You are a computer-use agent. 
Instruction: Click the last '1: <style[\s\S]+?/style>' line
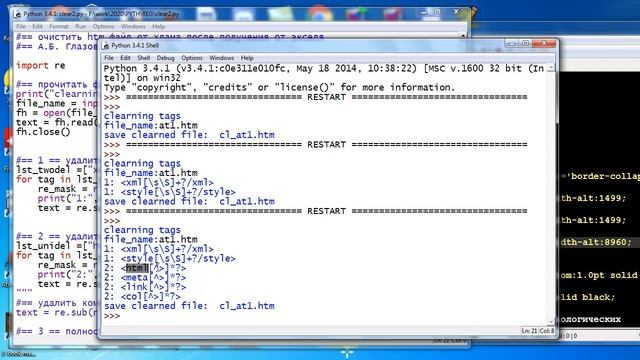170,258
